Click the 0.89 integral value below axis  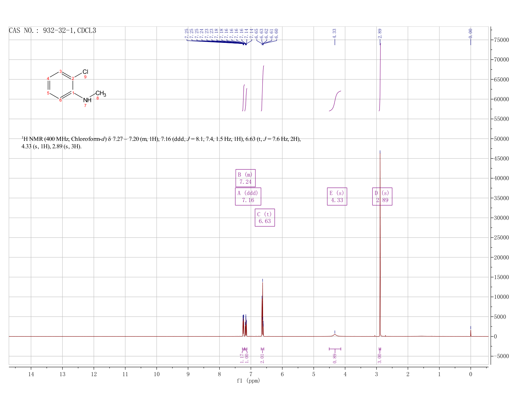coord(335,358)
